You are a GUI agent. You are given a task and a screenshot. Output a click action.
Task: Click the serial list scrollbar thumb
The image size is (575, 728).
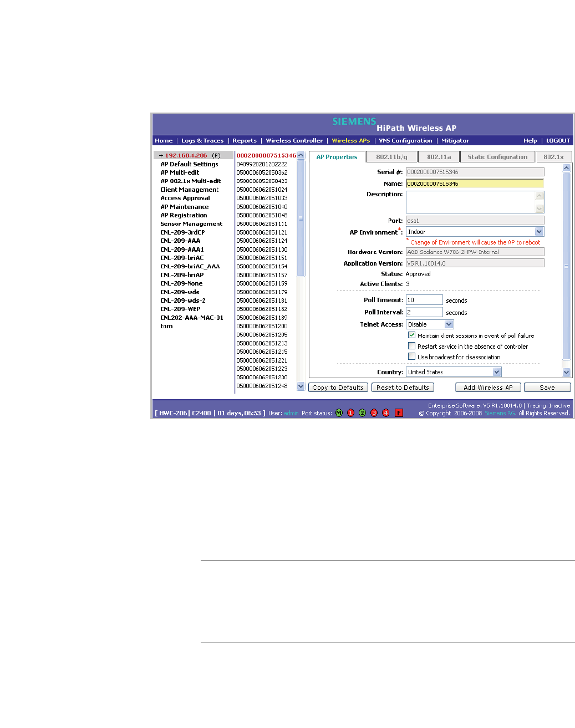click(301, 218)
